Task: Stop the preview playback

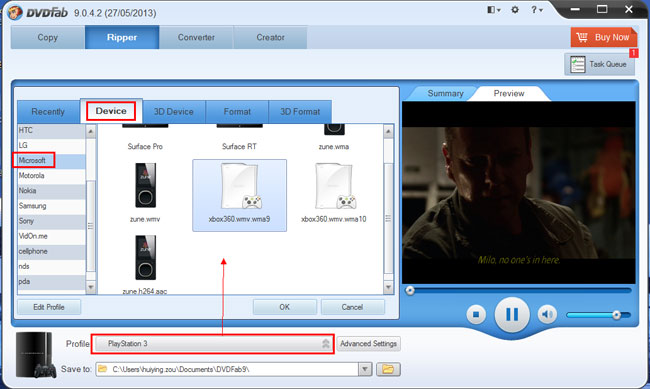Action: tap(476, 315)
